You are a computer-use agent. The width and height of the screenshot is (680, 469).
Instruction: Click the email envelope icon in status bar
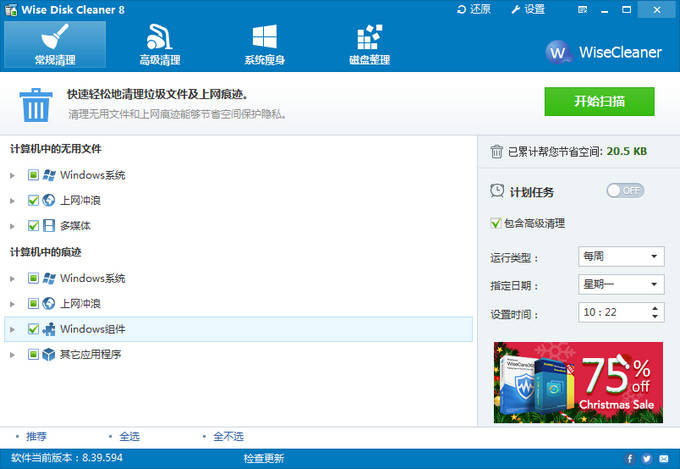click(x=664, y=459)
